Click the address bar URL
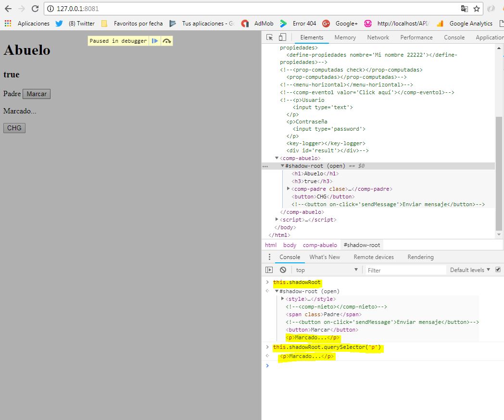Screen dimensions: 504x420 (x=78, y=9)
